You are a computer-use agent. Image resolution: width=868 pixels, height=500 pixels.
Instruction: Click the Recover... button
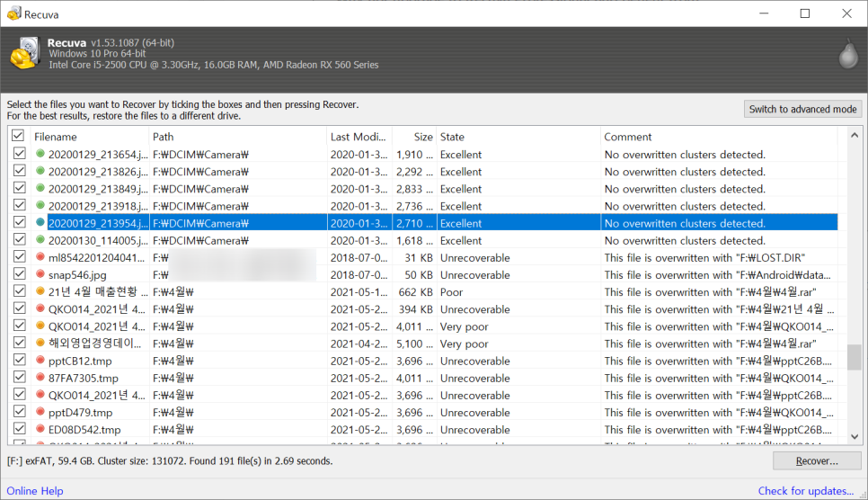click(817, 460)
